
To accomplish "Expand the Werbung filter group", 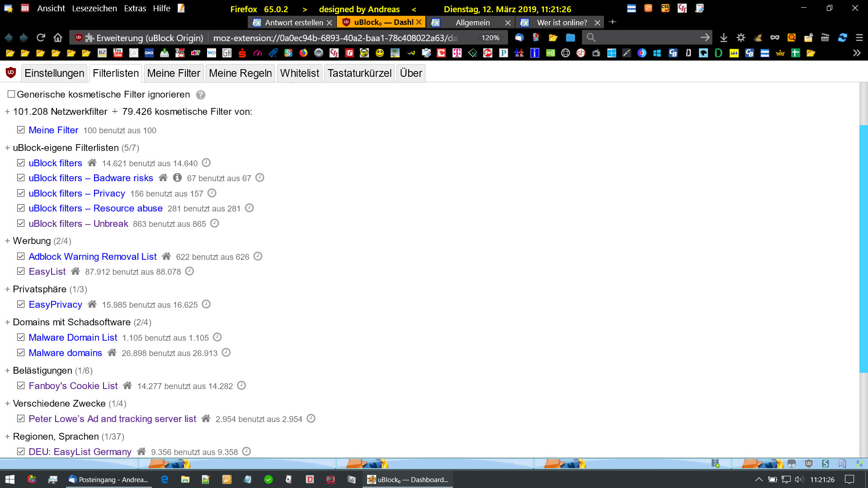I will 7,241.
